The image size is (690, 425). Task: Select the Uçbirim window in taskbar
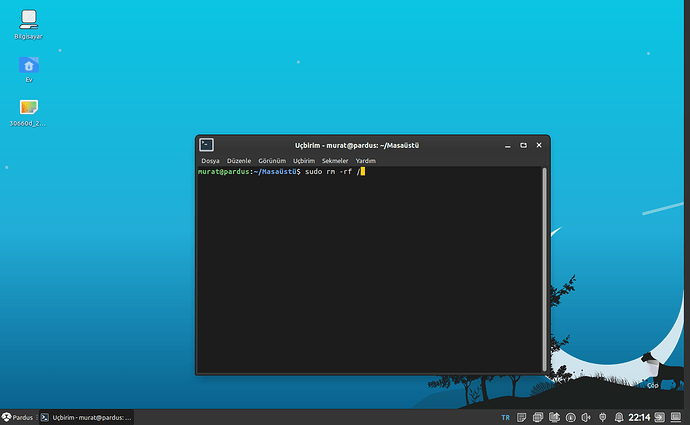tap(86, 417)
